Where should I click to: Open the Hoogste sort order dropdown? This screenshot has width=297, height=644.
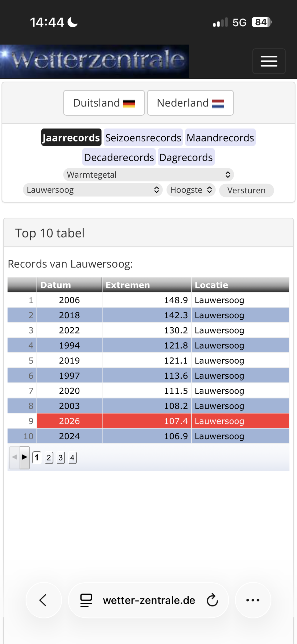coord(191,190)
